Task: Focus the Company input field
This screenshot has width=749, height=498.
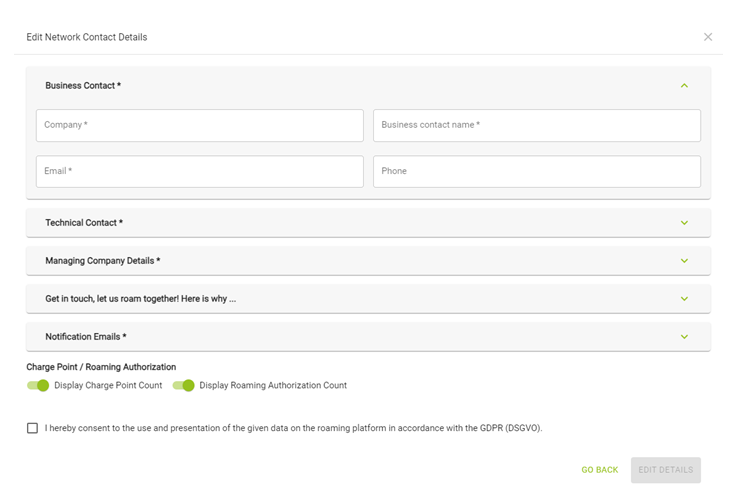Action: tap(200, 126)
